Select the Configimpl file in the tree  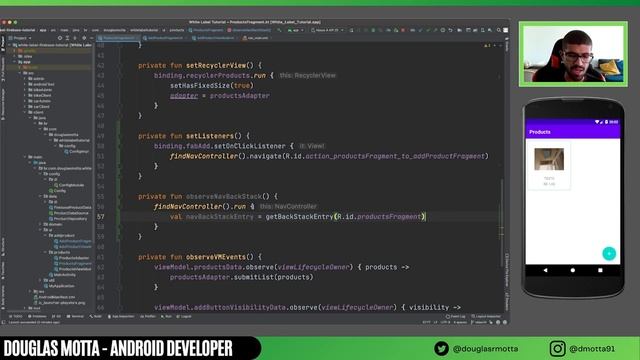[77, 151]
